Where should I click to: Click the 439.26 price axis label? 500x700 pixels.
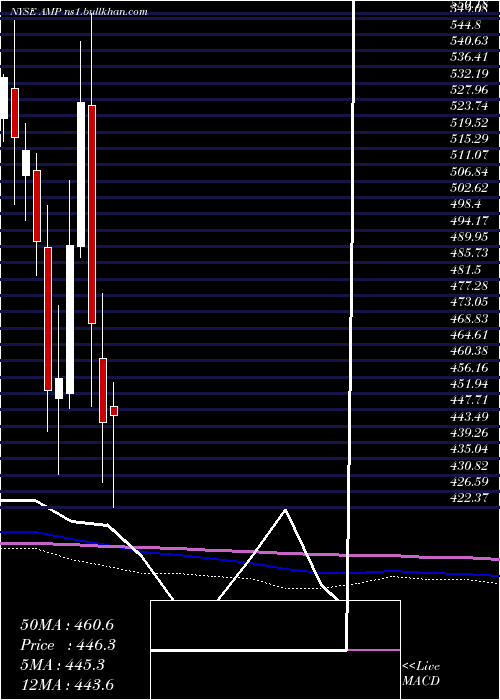click(469, 433)
